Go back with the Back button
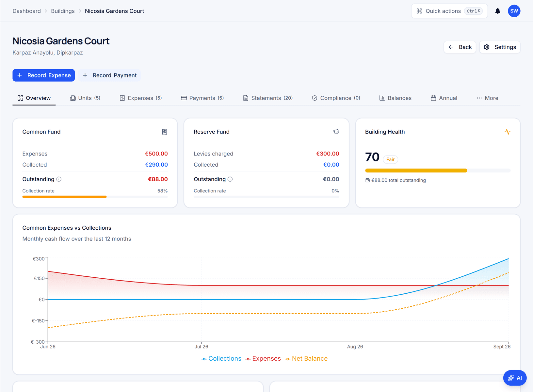 point(460,47)
